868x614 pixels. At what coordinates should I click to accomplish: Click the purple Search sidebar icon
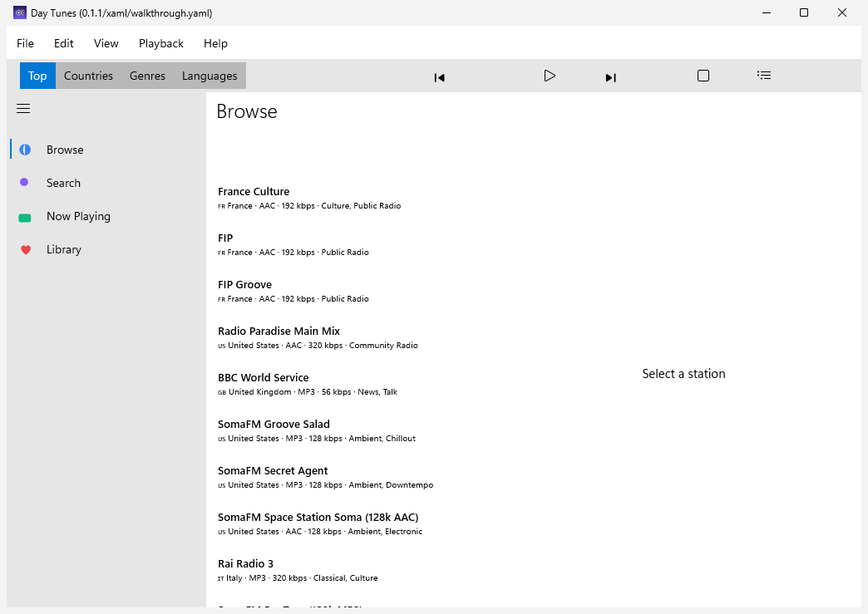24,182
